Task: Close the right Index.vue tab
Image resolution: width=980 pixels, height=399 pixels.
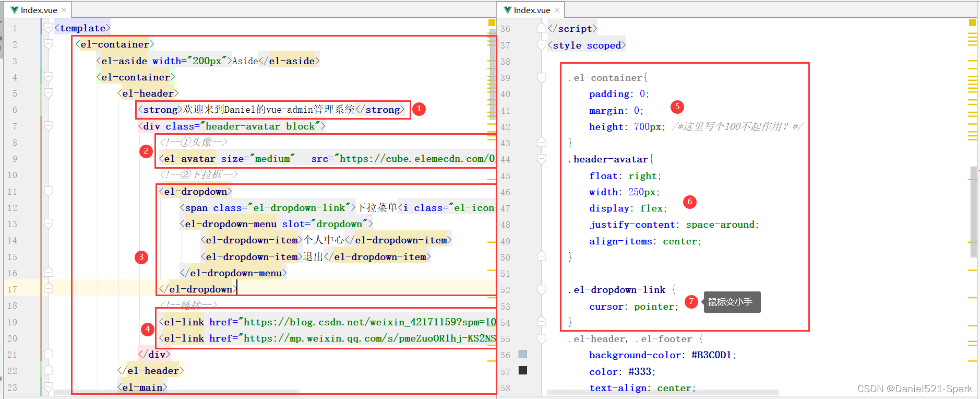Action: click(x=557, y=10)
